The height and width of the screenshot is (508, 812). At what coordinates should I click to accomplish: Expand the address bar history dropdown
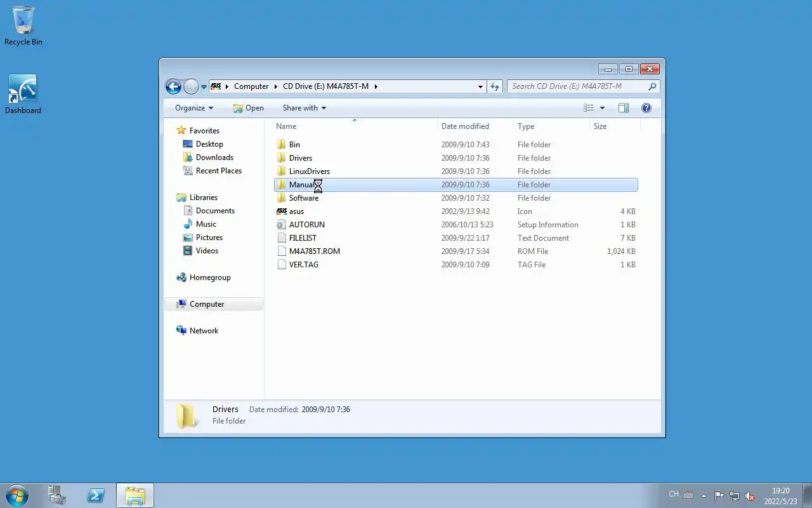[480, 86]
